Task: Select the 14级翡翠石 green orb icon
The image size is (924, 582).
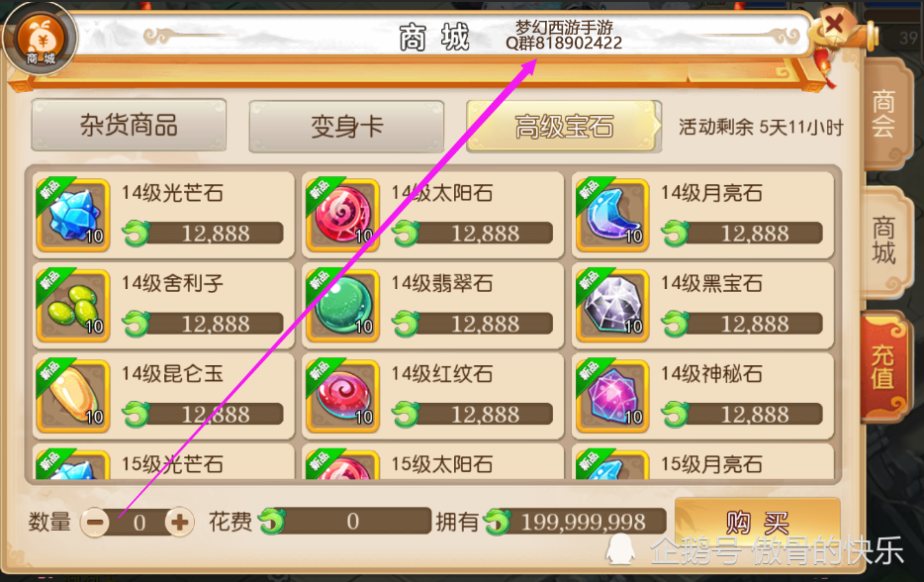Action: coord(342,306)
